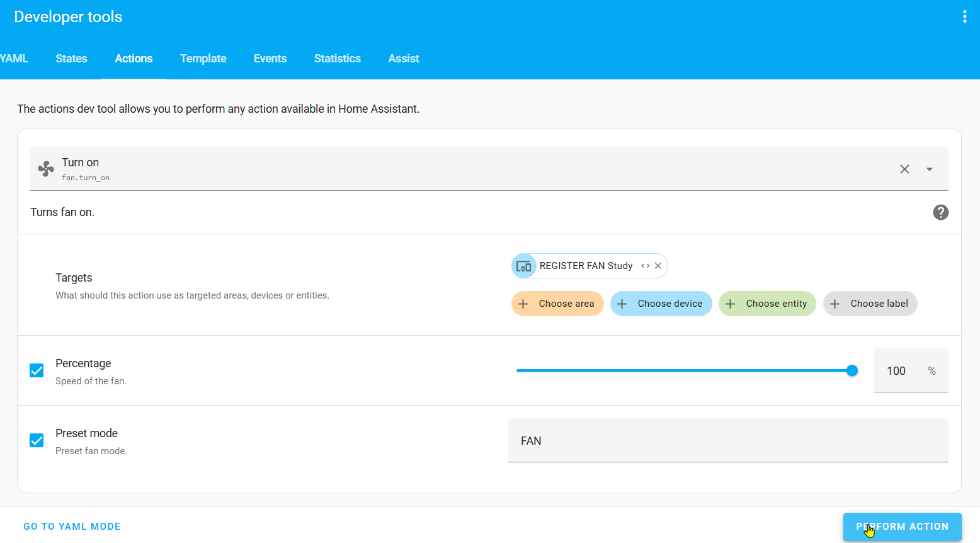
Task: Switch to the States tab
Action: 71,59
